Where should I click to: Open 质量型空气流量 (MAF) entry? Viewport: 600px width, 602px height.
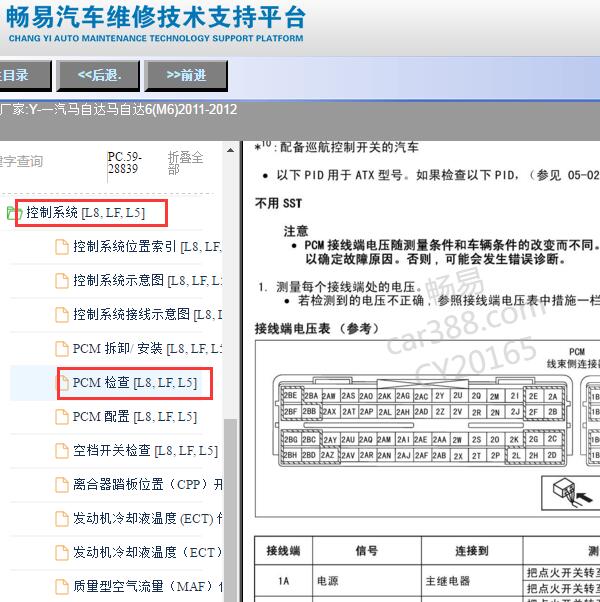point(147,586)
